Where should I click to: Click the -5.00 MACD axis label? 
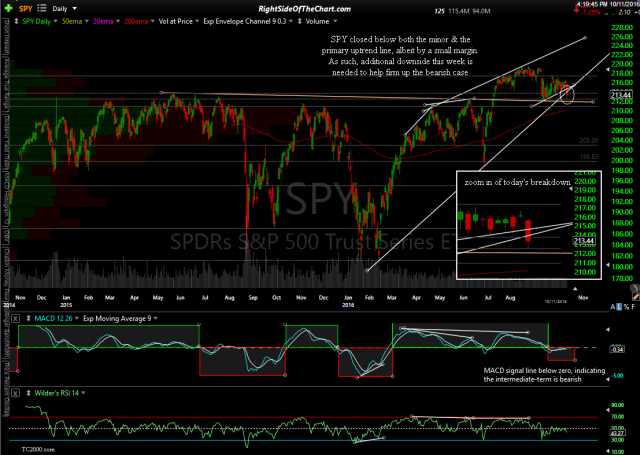point(618,376)
